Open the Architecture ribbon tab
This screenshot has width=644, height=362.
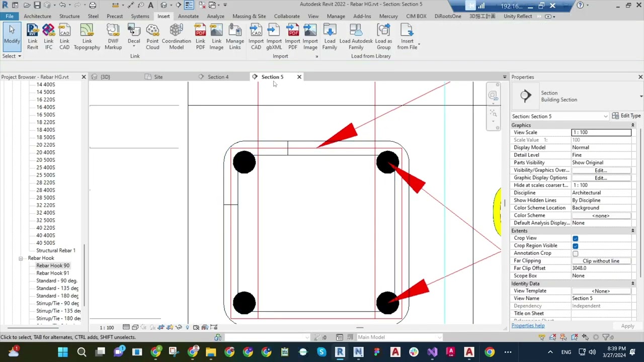[x=37, y=16]
